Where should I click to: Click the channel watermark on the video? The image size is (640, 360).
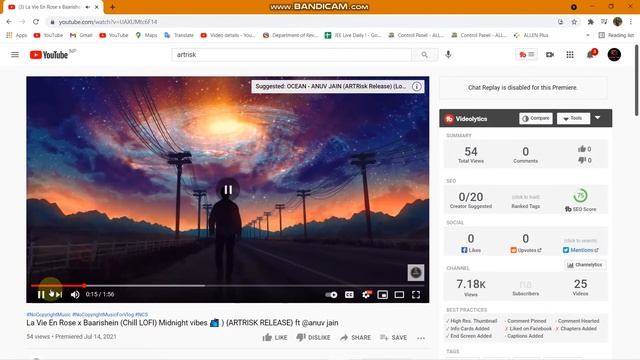(x=416, y=273)
